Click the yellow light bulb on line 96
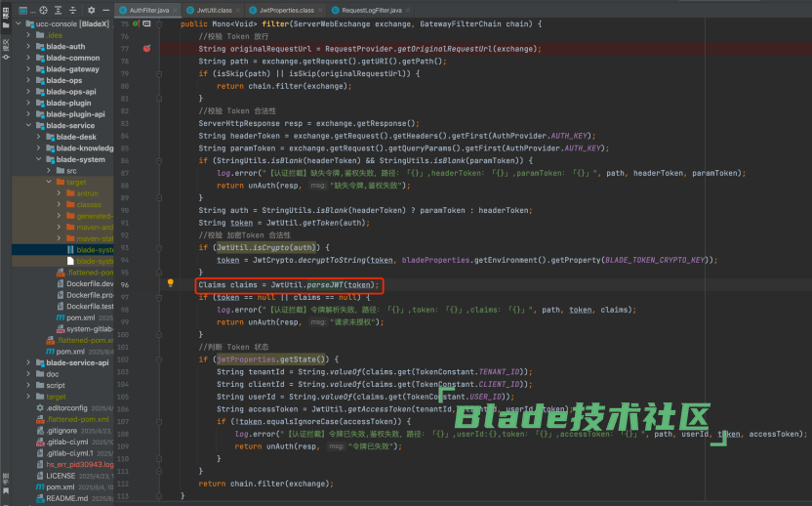 170,283
